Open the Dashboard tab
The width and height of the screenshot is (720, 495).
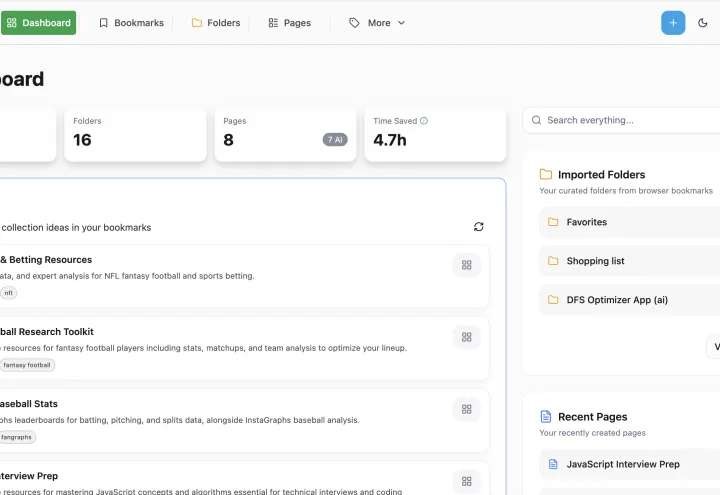click(x=39, y=23)
